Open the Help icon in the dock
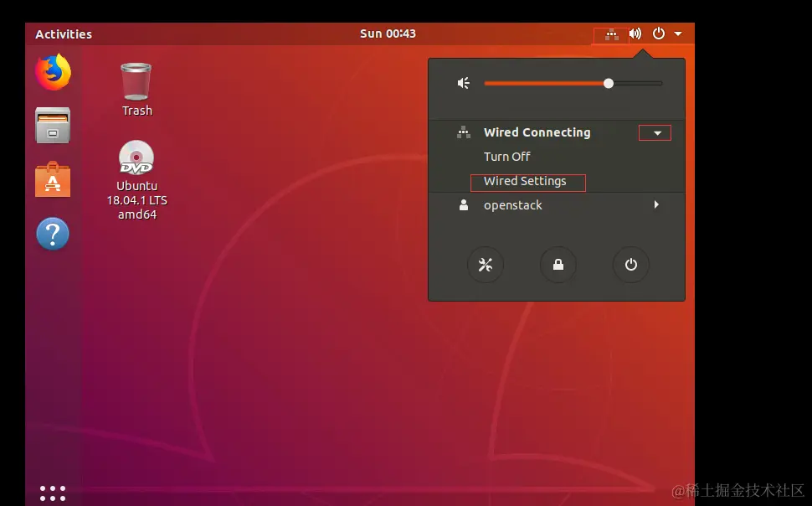The height and width of the screenshot is (506, 812). tap(53, 234)
